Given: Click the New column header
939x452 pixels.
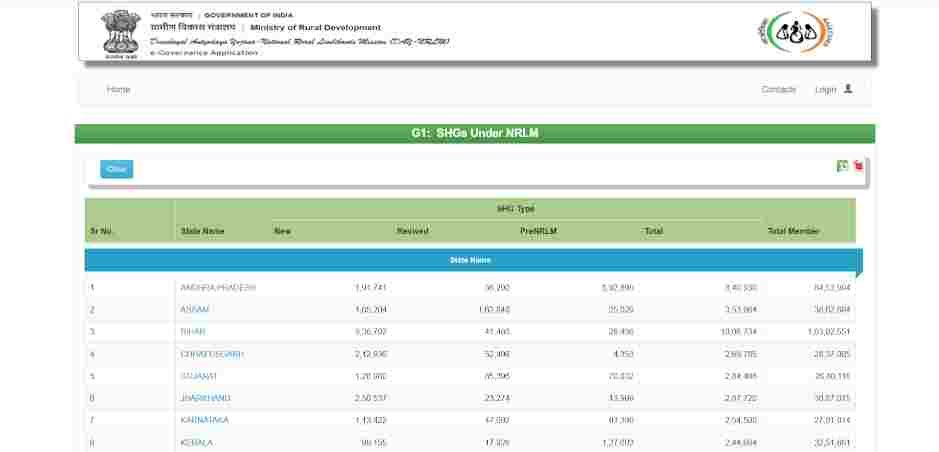Looking at the screenshot, I should coord(282,231).
